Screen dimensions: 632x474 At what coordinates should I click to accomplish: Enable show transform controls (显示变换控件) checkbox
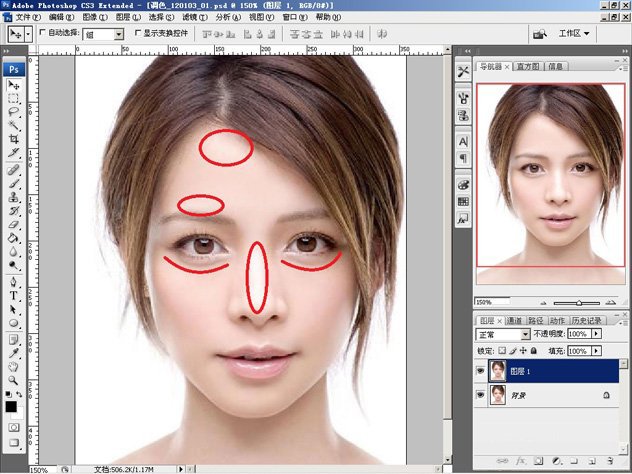pos(136,34)
